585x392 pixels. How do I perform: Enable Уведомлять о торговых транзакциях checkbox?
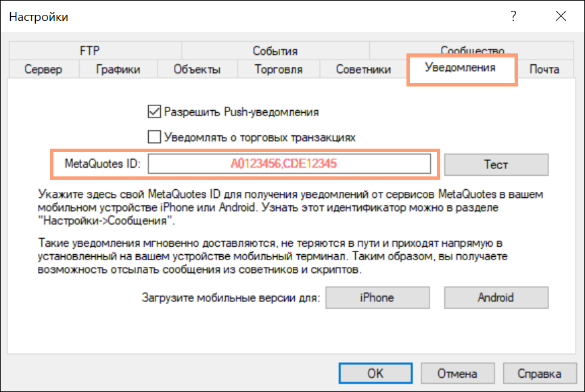tap(154, 137)
